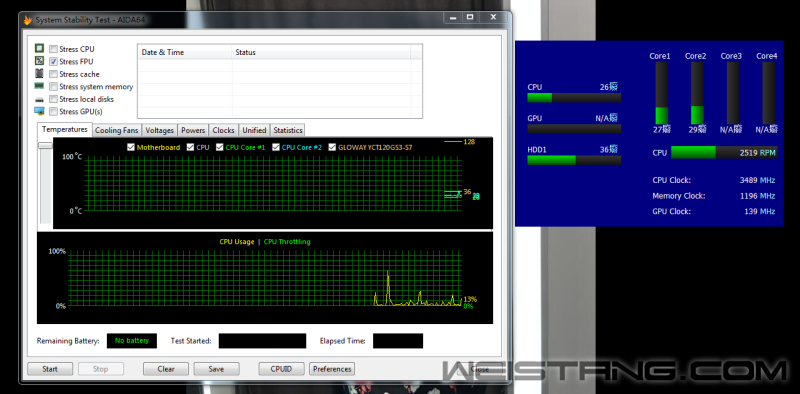The height and width of the screenshot is (394, 800).
Task: Click the FPU icon beside Stress FPU
Action: (x=39, y=61)
